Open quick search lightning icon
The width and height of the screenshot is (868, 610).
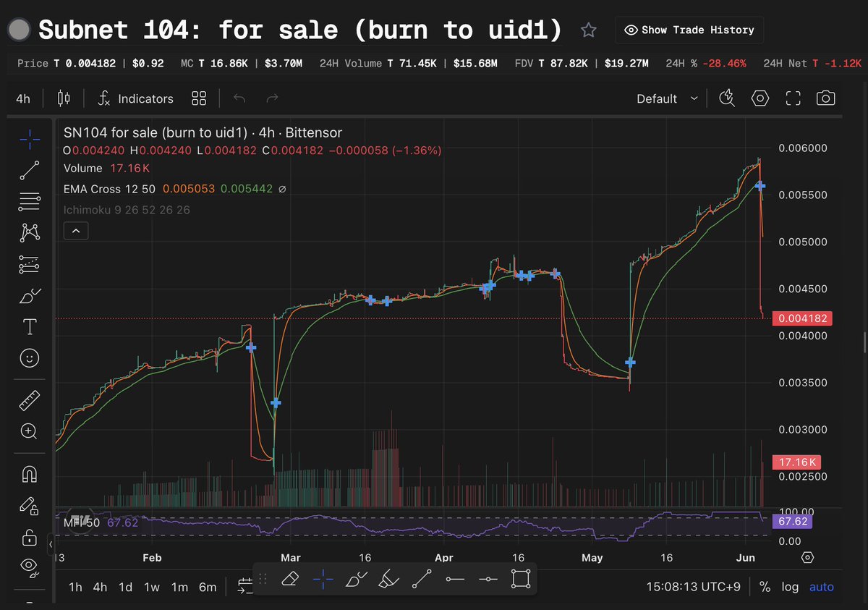click(728, 98)
